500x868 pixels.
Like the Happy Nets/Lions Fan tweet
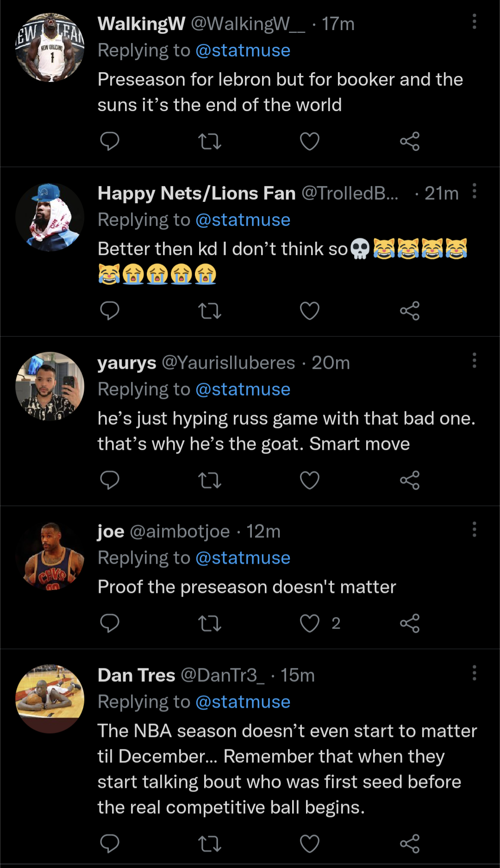tap(310, 311)
